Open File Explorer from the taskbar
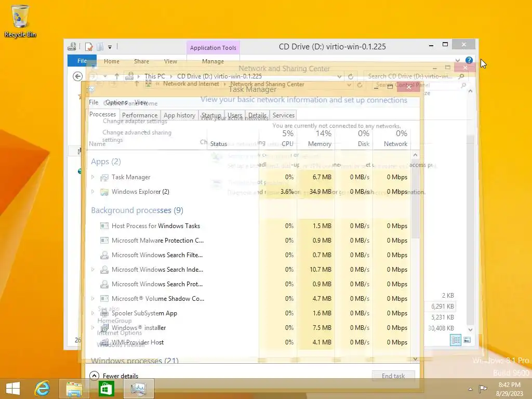The image size is (532, 399). 74,389
